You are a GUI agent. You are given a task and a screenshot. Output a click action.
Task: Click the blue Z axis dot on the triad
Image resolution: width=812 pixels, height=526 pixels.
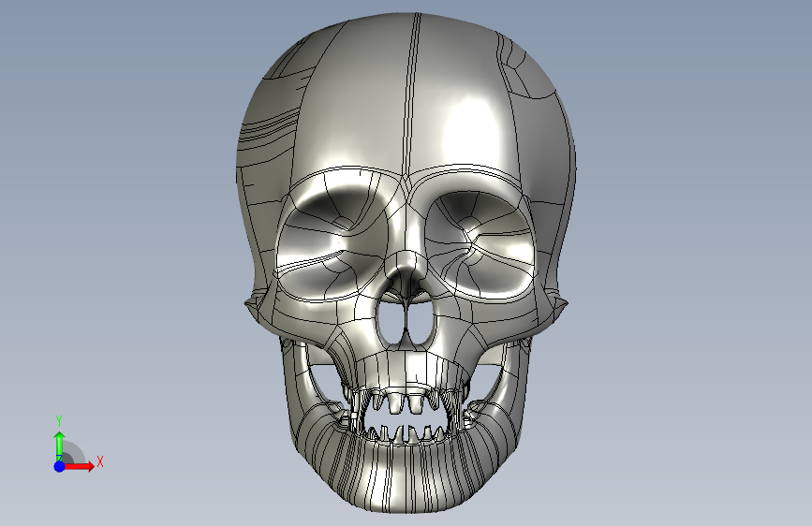coord(60,466)
